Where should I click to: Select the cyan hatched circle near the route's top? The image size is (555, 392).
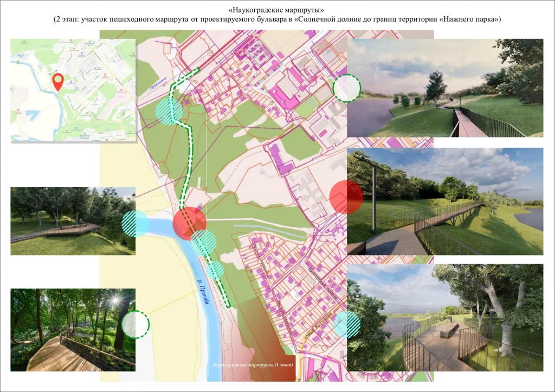click(169, 111)
